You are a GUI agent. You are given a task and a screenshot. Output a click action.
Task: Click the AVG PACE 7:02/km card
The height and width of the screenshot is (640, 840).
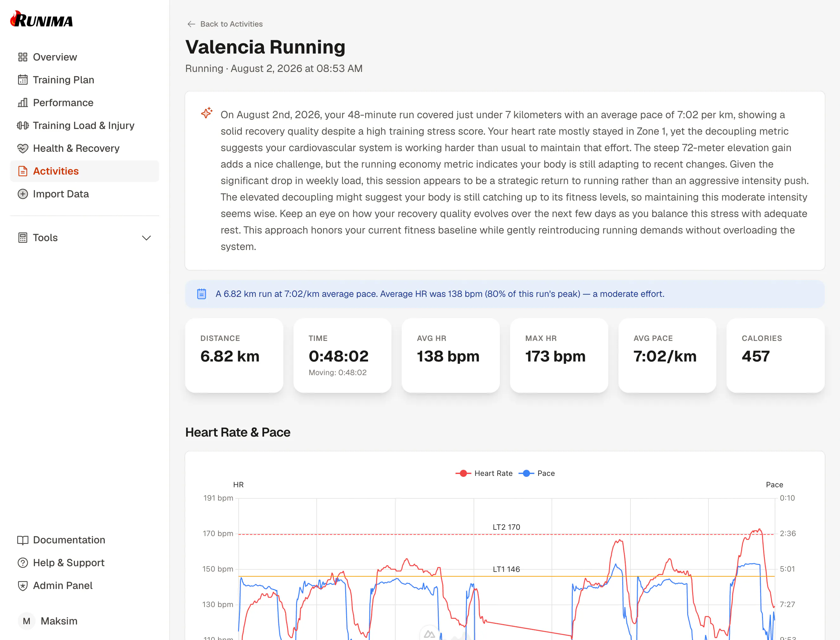point(667,356)
